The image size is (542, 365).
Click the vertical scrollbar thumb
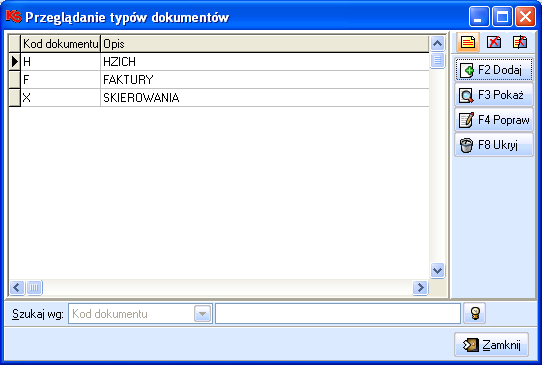(438, 60)
